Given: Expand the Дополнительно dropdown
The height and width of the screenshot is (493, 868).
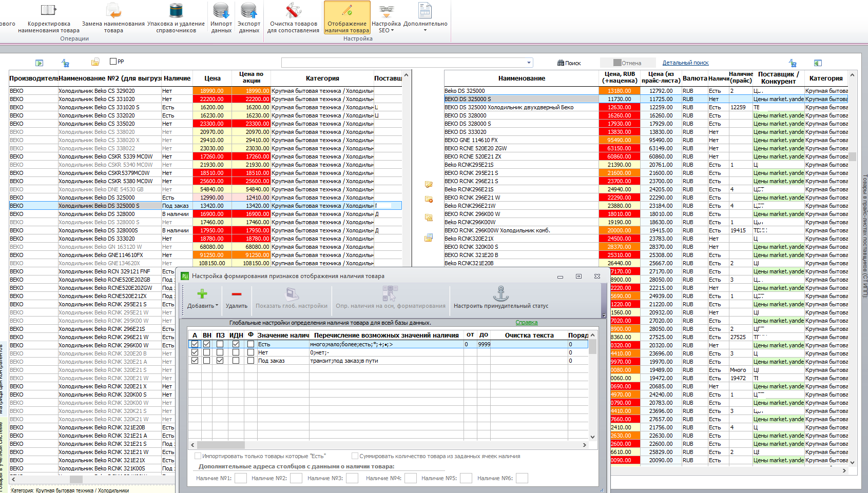Looking at the screenshot, I should click(425, 17).
